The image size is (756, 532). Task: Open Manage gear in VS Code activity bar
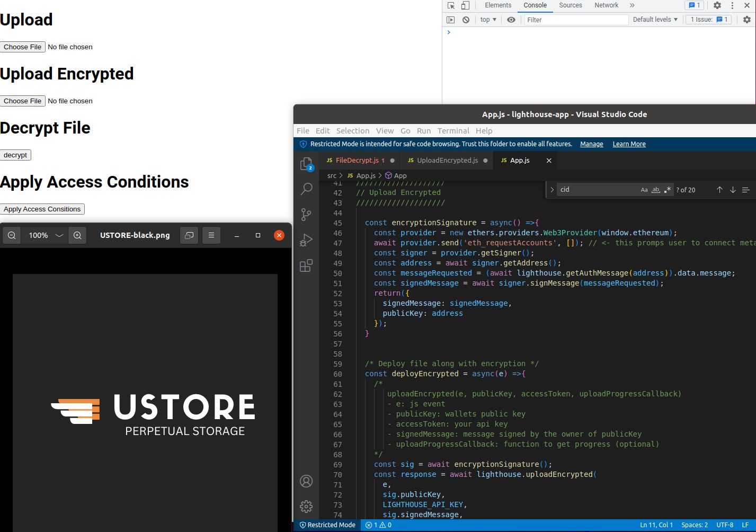click(x=306, y=507)
